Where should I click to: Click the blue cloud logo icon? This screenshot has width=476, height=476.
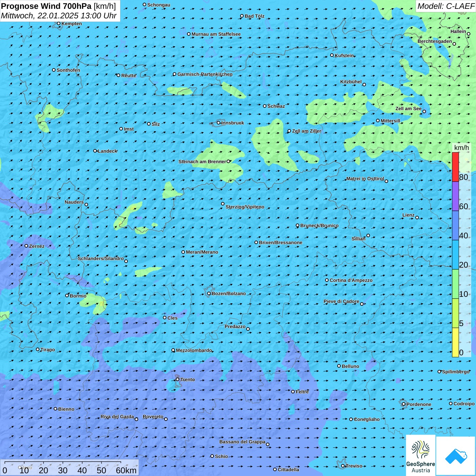[x=456, y=456]
